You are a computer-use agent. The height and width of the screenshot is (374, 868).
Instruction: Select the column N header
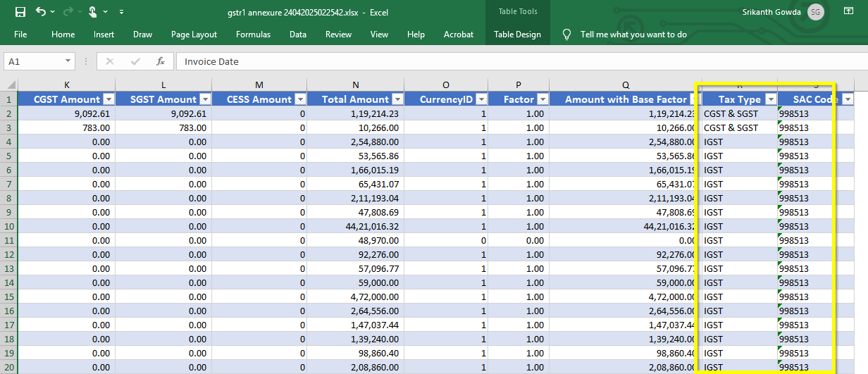click(355, 85)
